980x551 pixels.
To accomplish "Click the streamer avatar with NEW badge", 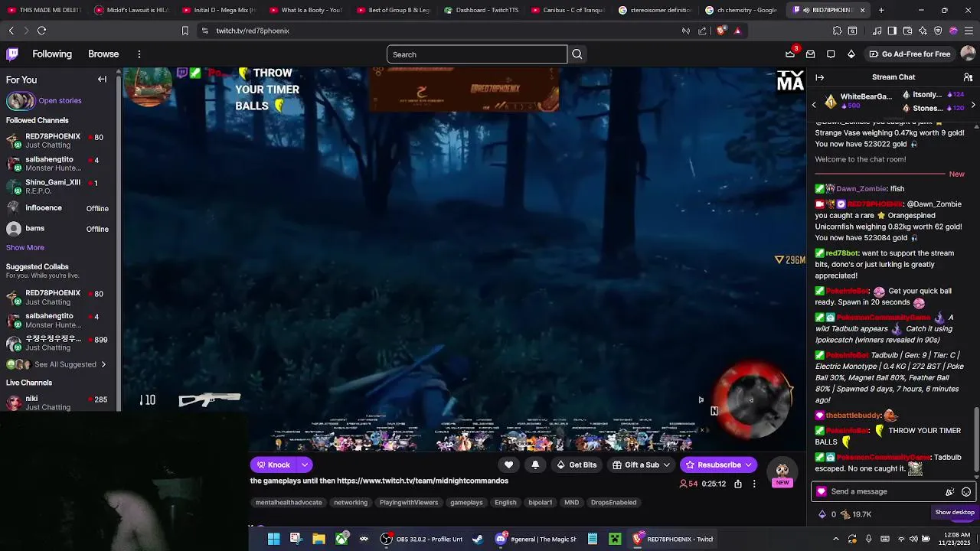I will pos(782,473).
